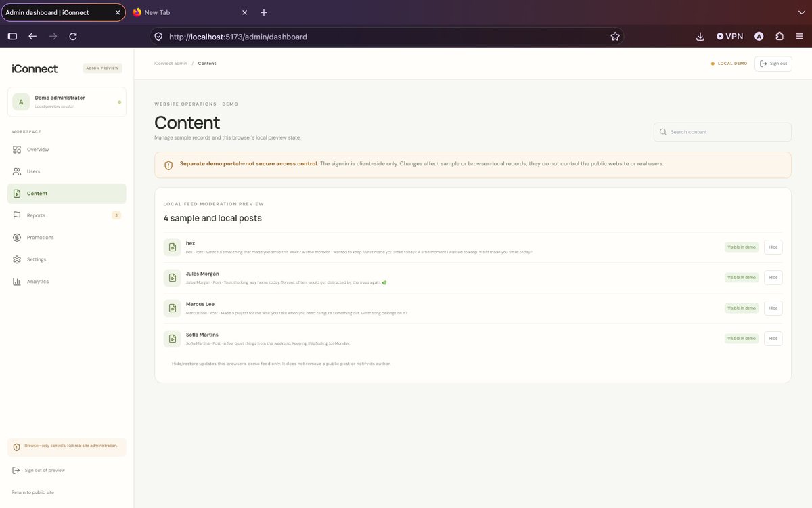Click the document icon beside hex post

[x=172, y=247]
